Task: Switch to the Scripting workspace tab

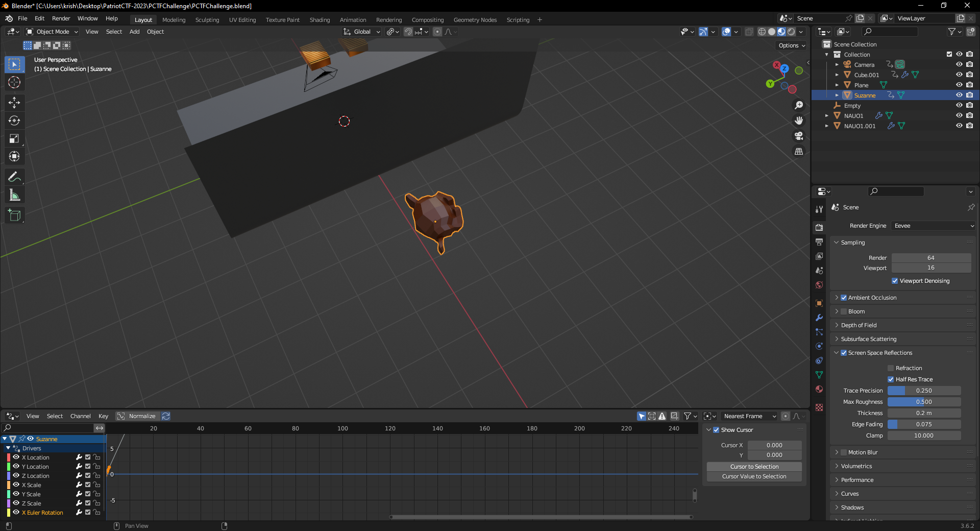Action: (518, 20)
